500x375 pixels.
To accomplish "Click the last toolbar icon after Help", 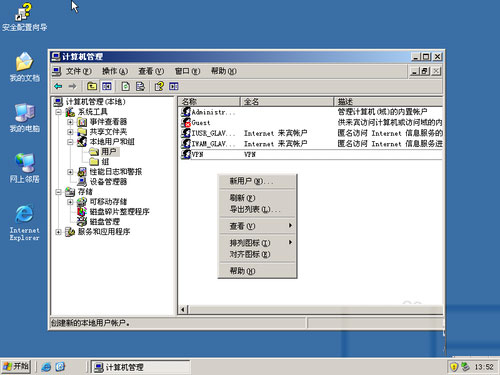I will (x=174, y=87).
